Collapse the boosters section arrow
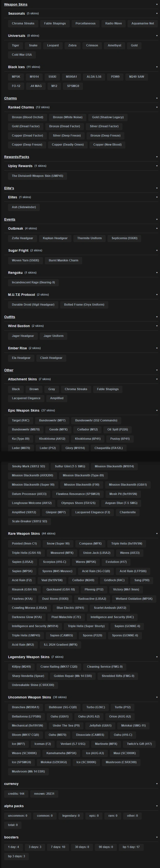The height and width of the screenshot is (868, 160). pyautogui.click(x=157, y=837)
